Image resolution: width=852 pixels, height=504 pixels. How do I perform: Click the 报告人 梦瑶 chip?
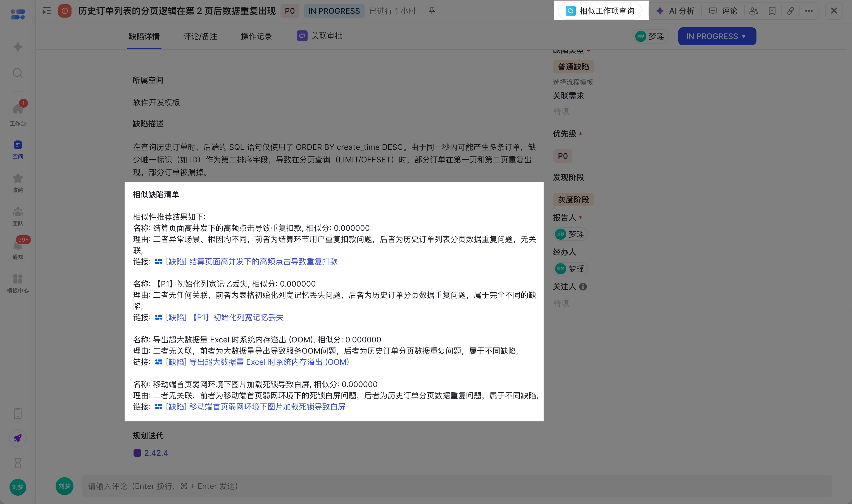tap(571, 234)
